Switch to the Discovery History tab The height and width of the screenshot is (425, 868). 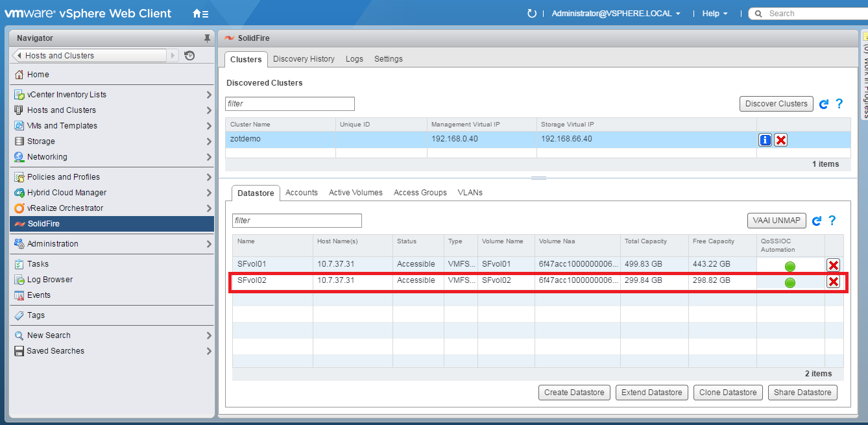[304, 59]
